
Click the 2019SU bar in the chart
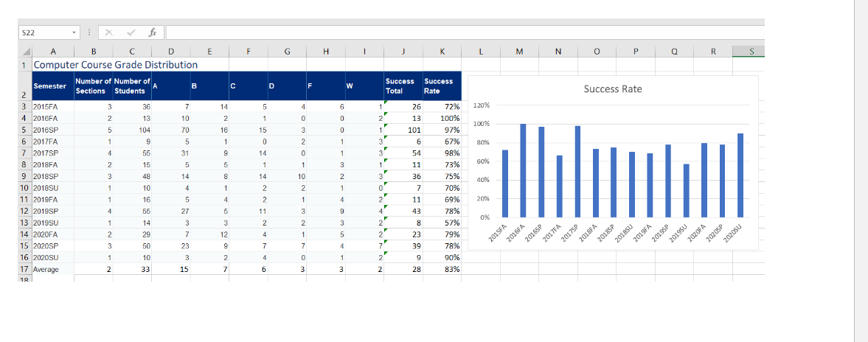(687, 190)
